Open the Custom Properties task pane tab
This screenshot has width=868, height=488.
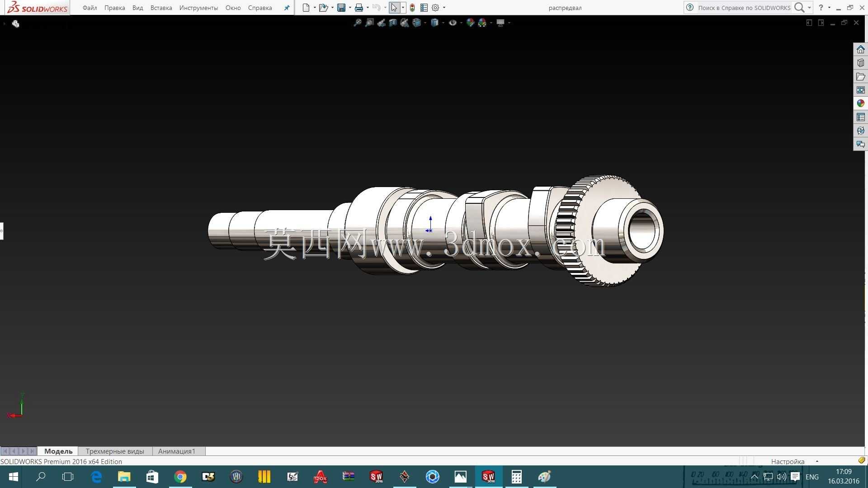[860, 117]
